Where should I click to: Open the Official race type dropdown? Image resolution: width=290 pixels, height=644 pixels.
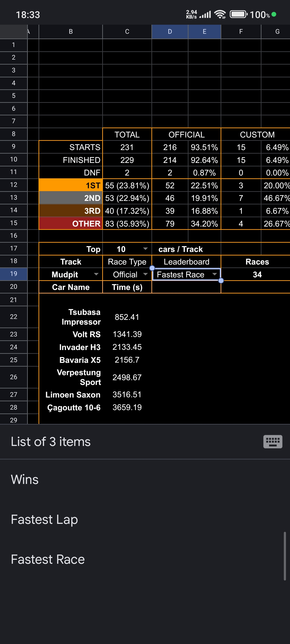coord(145,274)
